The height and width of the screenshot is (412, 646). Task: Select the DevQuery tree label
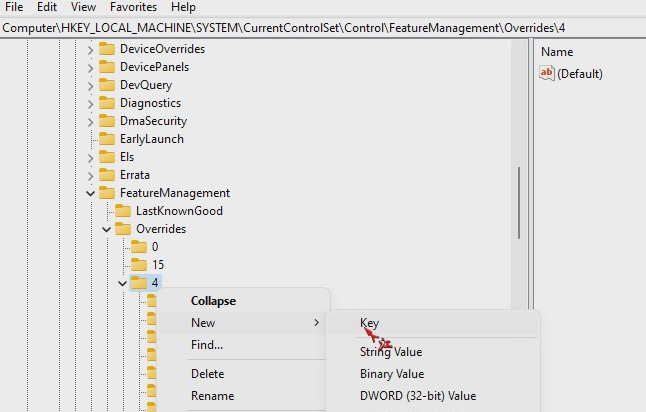point(146,85)
